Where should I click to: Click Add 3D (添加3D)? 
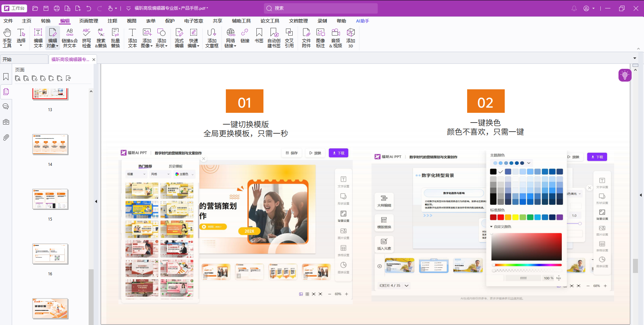[x=351, y=38]
